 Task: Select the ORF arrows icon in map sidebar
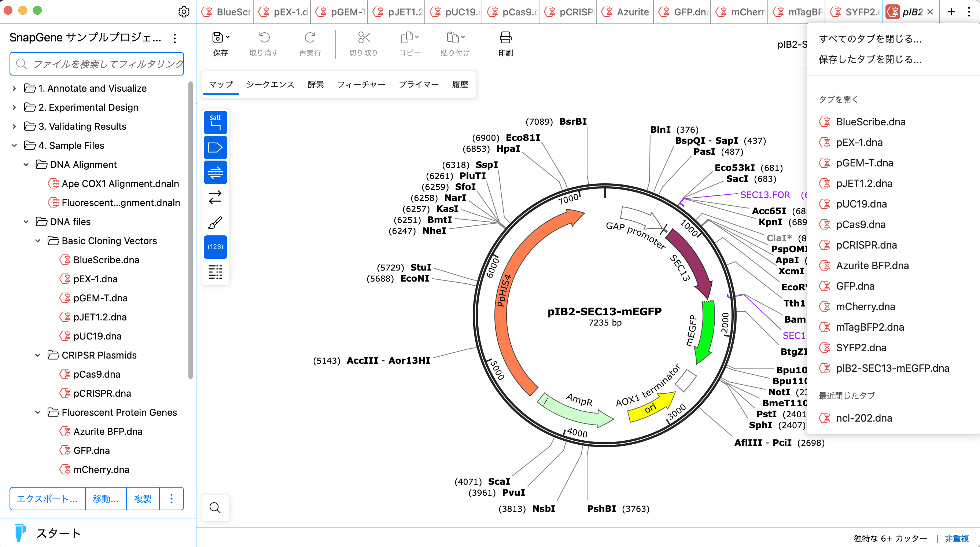[215, 197]
